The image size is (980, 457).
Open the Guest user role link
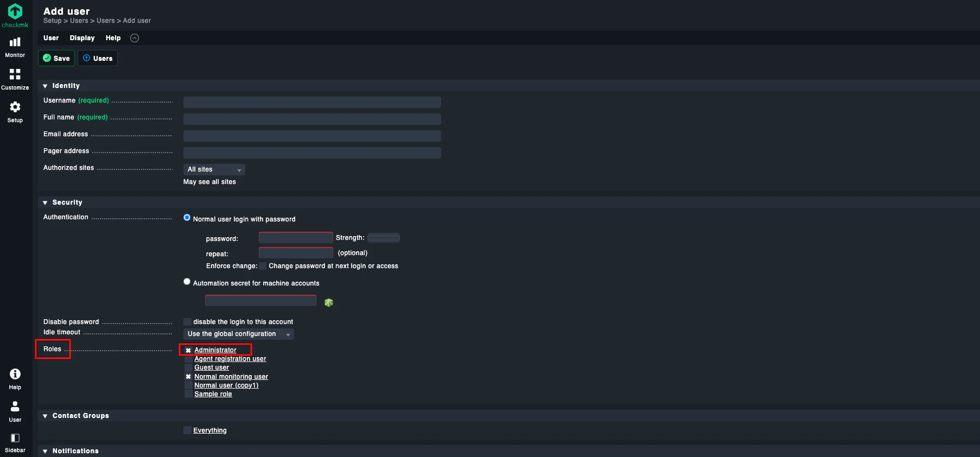tap(212, 367)
